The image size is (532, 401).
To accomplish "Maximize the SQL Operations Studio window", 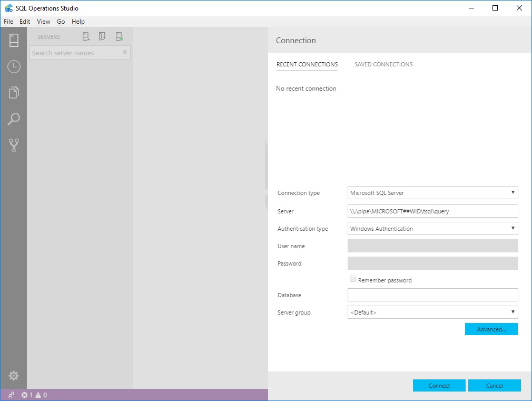I will tap(495, 8).
